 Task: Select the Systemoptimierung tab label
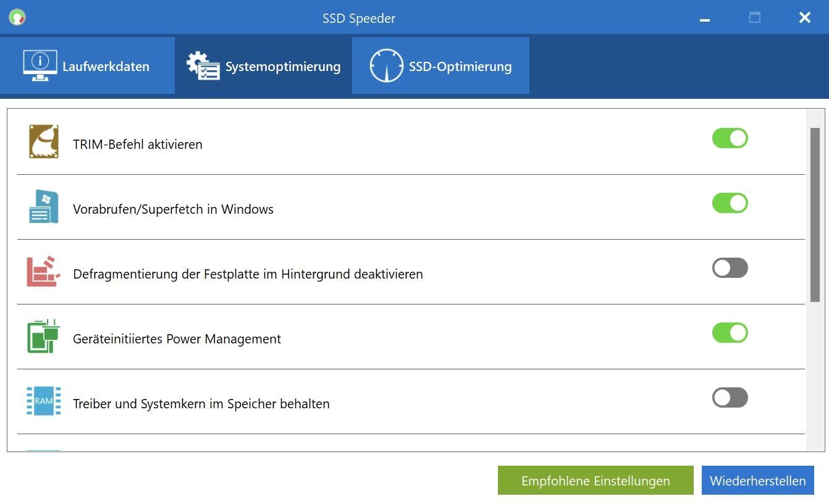[282, 66]
